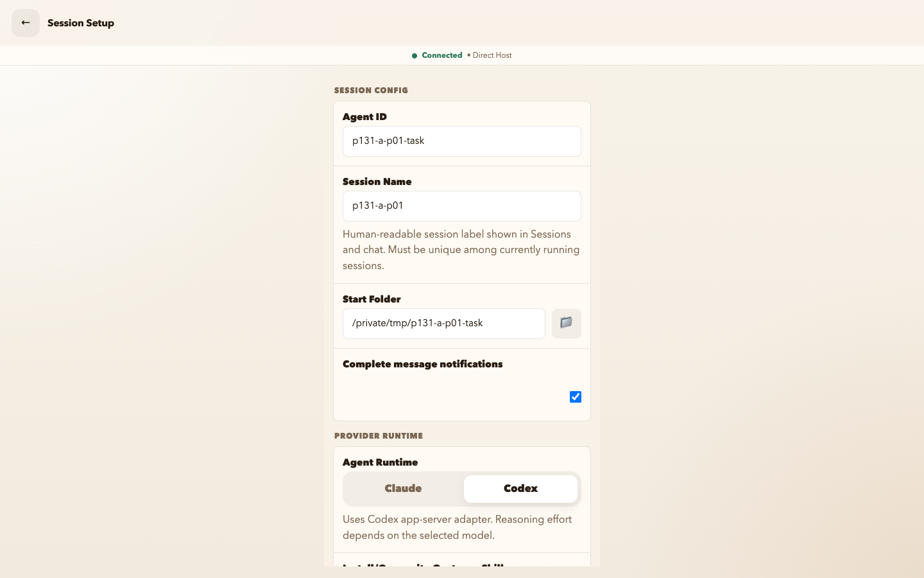Focus the Agent ID input field

[x=462, y=141]
